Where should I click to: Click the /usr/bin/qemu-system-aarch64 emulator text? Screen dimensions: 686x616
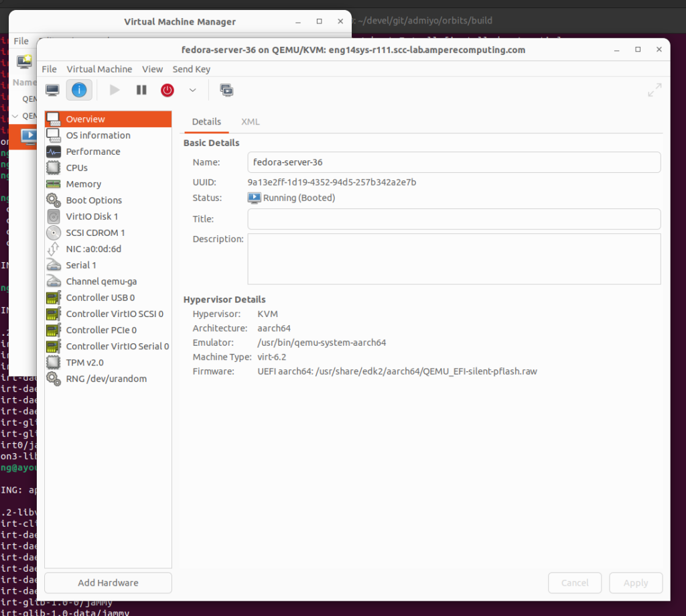click(x=322, y=343)
